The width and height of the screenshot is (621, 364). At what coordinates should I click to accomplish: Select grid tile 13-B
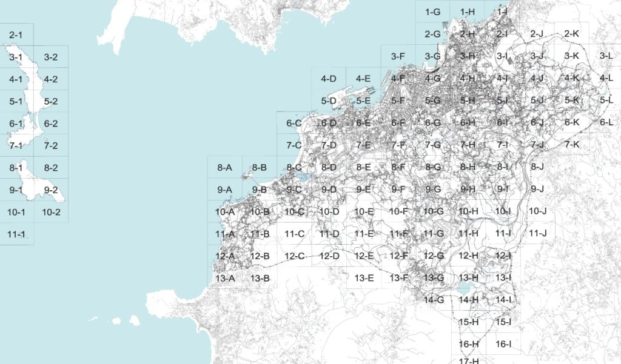coord(260,278)
